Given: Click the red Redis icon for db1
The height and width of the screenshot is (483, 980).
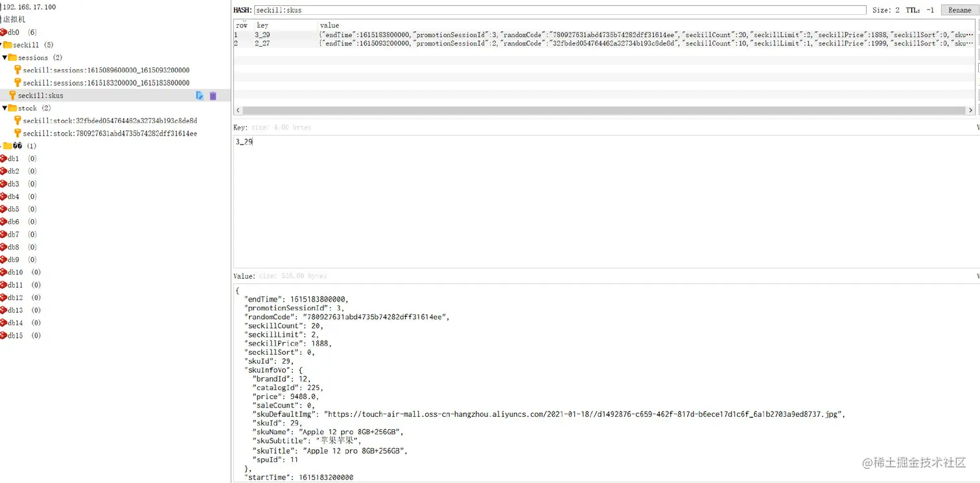Looking at the screenshot, I should [x=3, y=158].
